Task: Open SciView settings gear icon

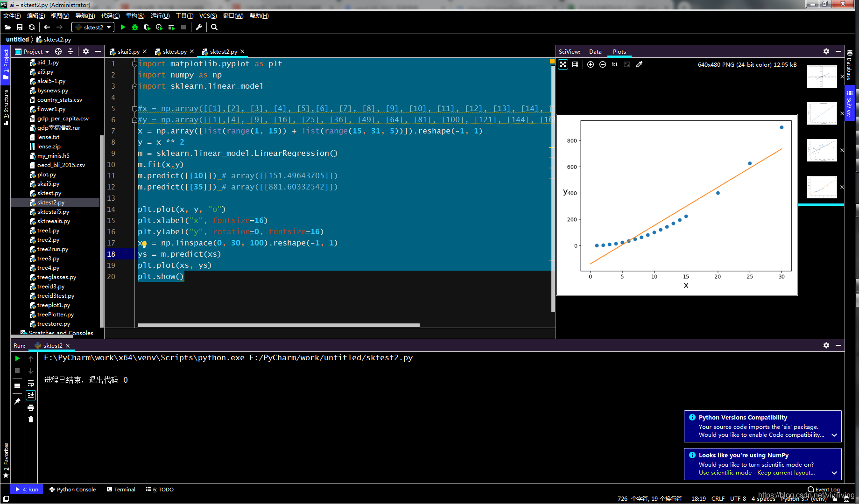Action: (x=826, y=51)
